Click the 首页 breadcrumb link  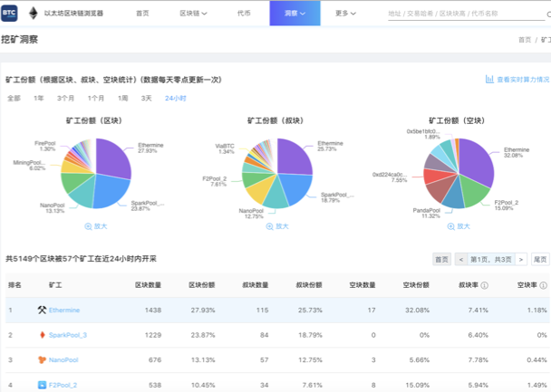(x=525, y=40)
